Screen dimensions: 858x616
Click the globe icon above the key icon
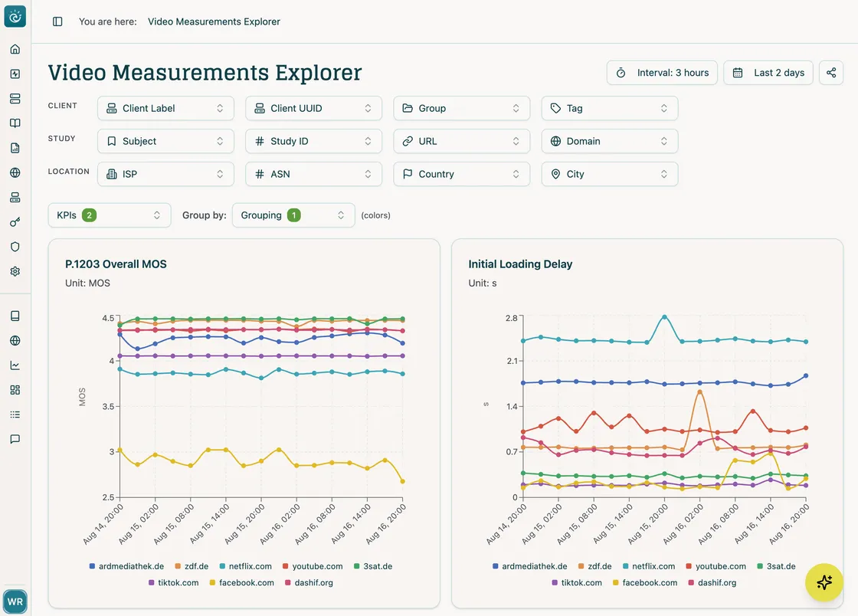(x=15, y=172)
